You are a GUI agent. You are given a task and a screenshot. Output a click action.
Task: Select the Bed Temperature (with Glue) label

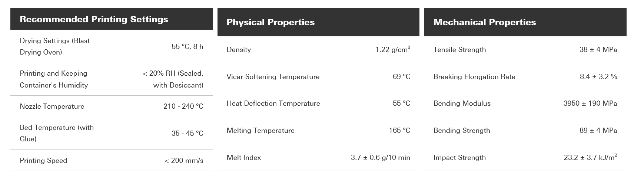click(x=57, y=133)
